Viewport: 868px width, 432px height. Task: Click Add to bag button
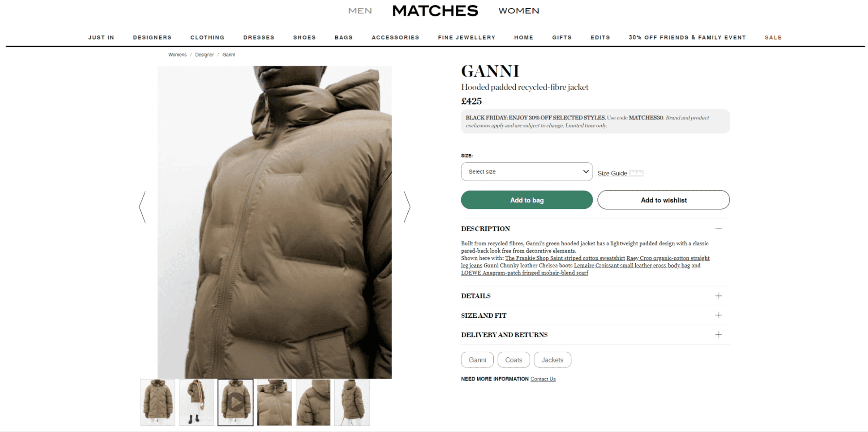527,200
